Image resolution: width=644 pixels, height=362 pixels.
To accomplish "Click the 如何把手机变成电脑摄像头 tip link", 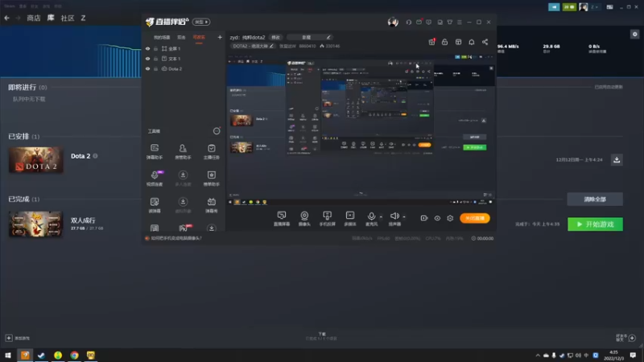I will [x=176, y=238].
